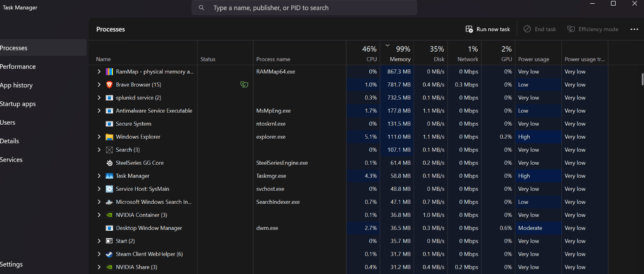The width and height of the screenshot is (644, 274).
Task: Expand the Windows Explorer process row
Action: pyautogui.click(x=99, y=137)
